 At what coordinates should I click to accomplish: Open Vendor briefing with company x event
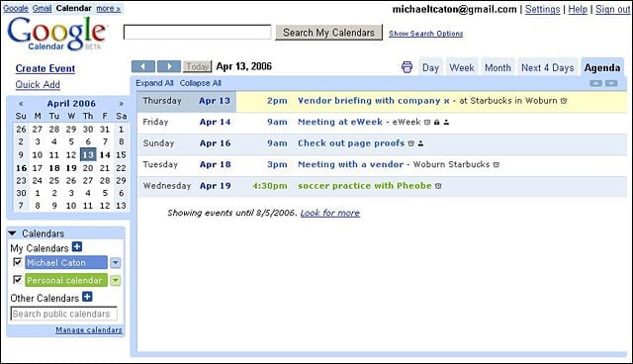pyautogui.click(x=374, y=101)
